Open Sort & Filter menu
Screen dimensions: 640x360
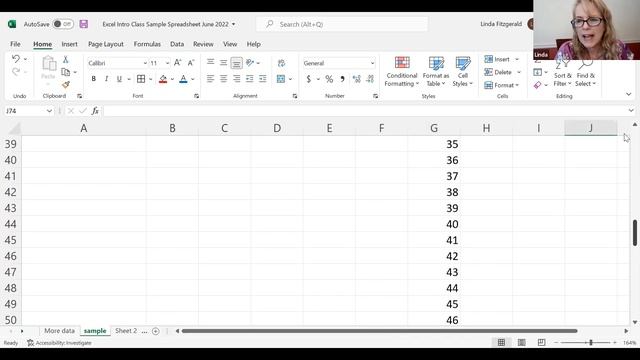(562, 73)
